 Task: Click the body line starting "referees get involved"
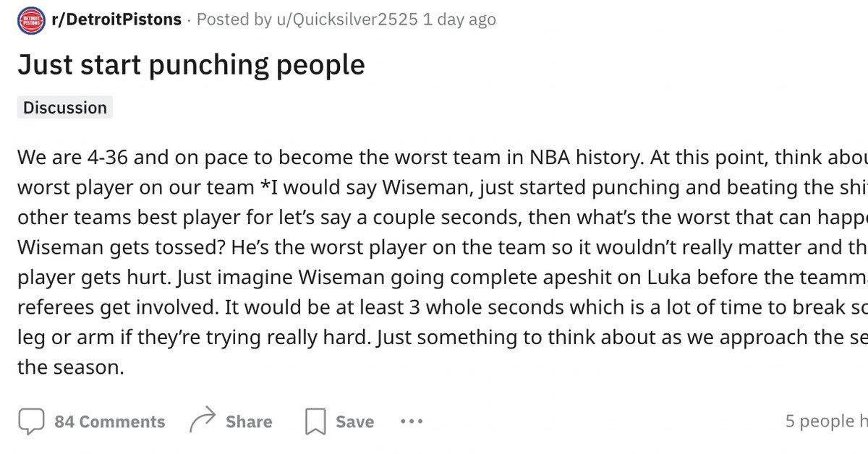[x=434, y=307]
